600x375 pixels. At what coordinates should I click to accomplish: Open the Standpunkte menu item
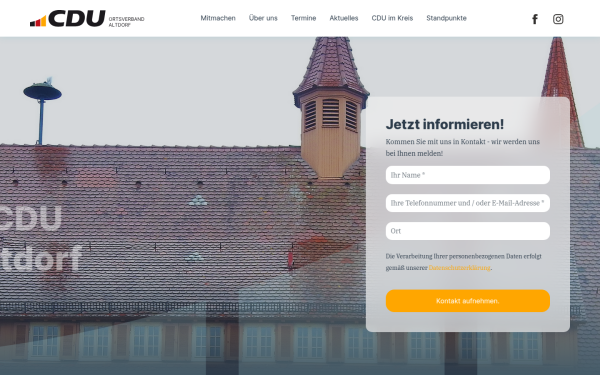click(x=447, y=18)
